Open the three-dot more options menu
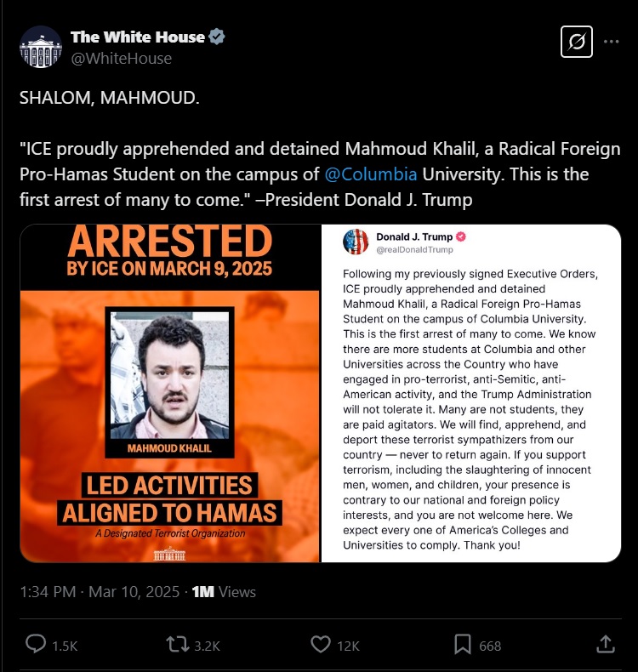This screenshot has width=638, height=672. [611, 42]
